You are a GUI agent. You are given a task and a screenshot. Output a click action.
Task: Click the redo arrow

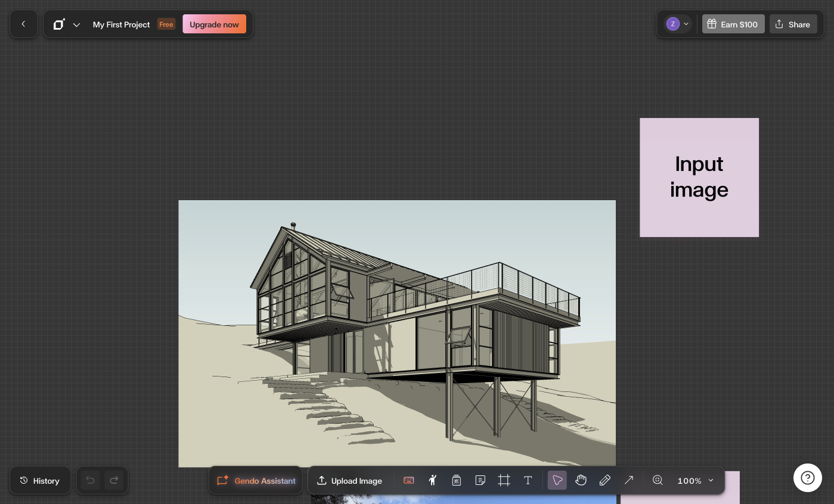[114, 480]
